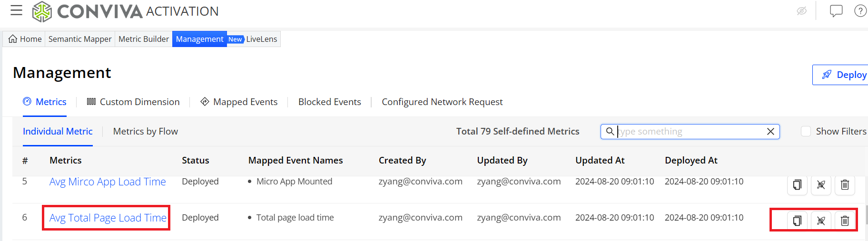868x241 pixels.
Task: Switch to the Metrics by Flow tab
Action: coord(146,131)
